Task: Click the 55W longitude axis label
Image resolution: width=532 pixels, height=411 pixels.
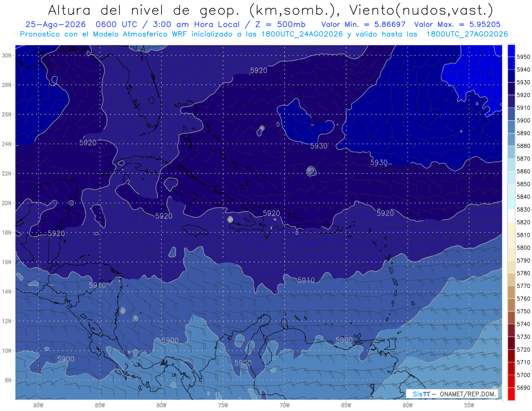Action: (x=469, y=405)
